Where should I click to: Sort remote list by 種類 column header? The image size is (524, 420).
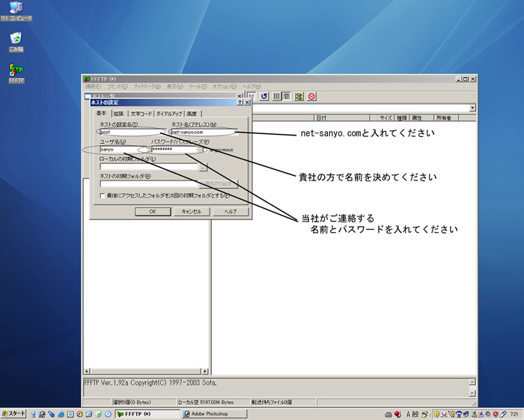402,118
